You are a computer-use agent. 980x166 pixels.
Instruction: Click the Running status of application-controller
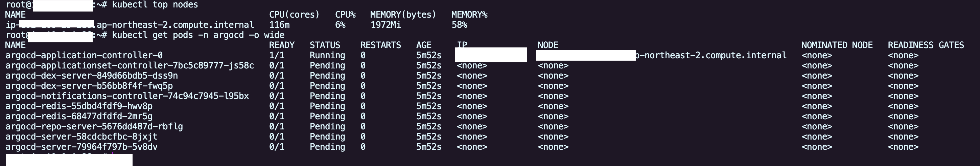pos(327,56)
